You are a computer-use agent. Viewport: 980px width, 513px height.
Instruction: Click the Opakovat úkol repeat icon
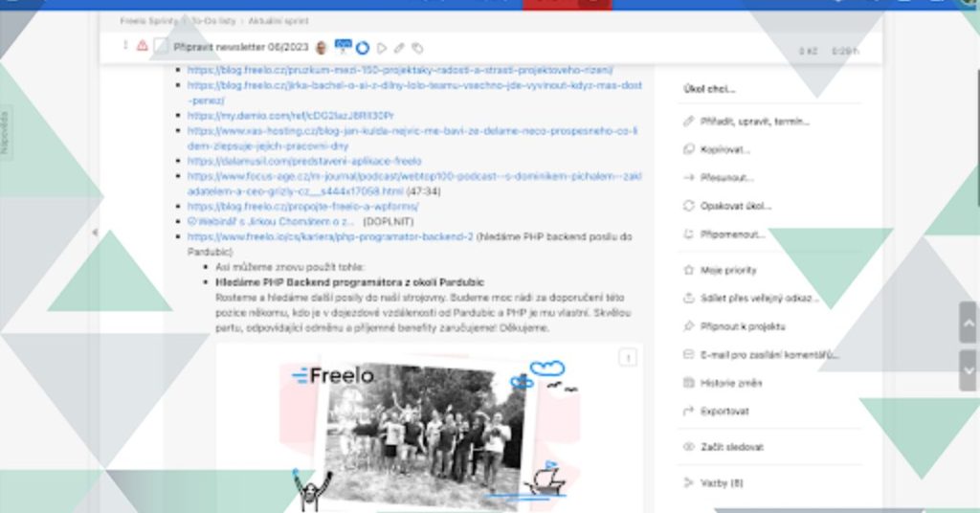pyautogui.click(x=689, y=206)
